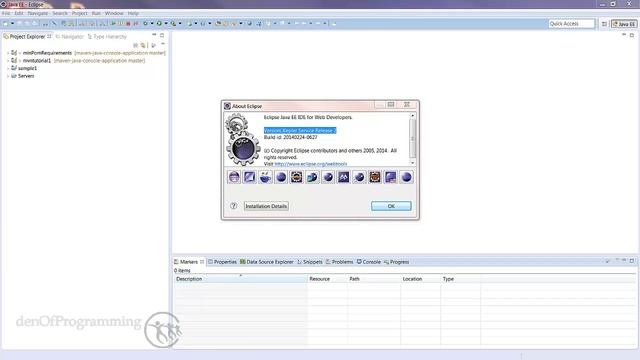Expand the sample1 project
This screenshot has width=640, height=360.
(8, 68)
